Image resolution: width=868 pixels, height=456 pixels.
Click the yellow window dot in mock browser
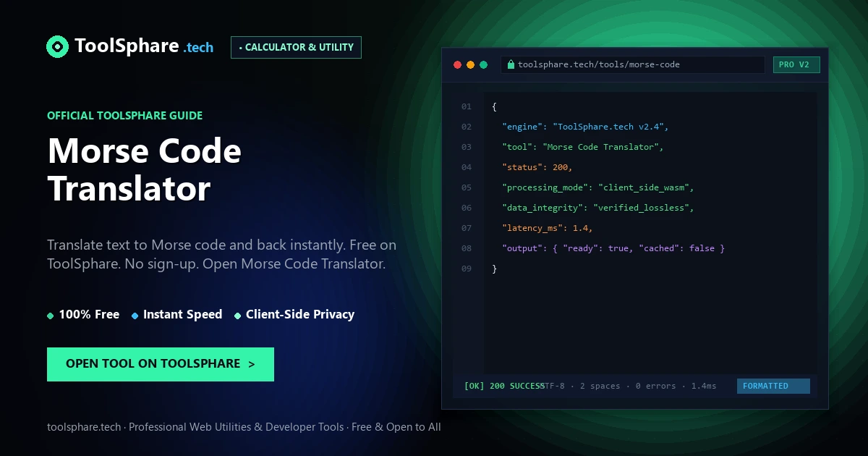[470, 64]
